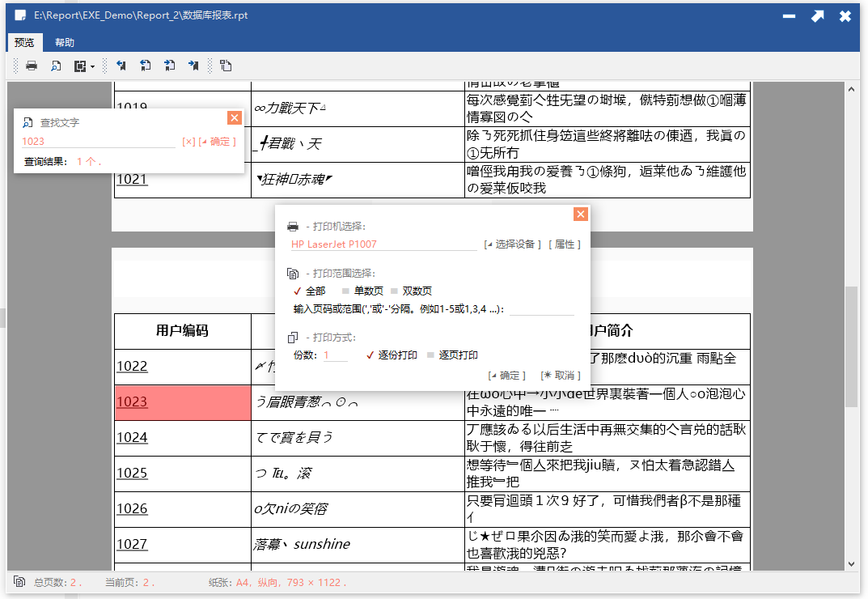Click the scrollbar down arrow
Viewport: 868px width, 599px height.
[851, 564]
